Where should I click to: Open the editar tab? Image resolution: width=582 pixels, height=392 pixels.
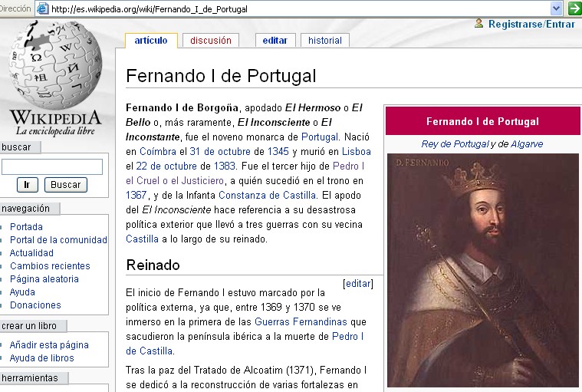click(275, 41)
